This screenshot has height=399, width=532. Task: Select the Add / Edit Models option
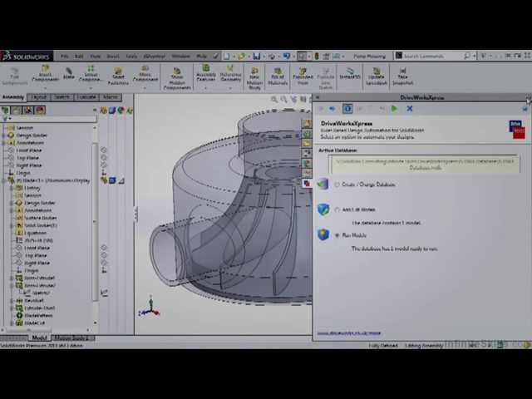tap(337, 209)
